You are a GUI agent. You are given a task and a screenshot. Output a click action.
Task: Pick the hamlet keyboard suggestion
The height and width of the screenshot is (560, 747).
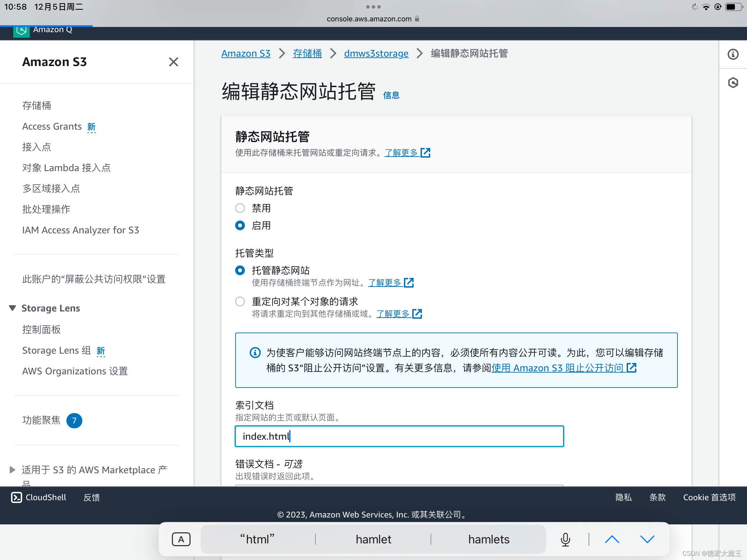tap(373, 539)
